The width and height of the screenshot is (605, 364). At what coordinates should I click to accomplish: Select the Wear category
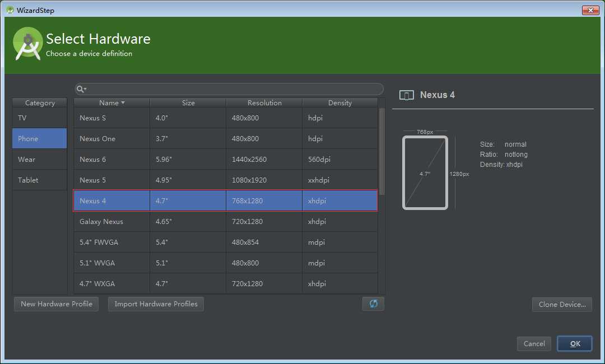click(x=40, y=159)
